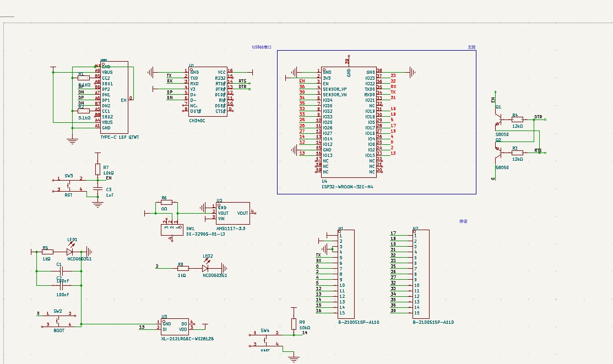This screenshot has width=613, height=364.
Task: Click the 0Ω resistor R6
Action: pyautogui.click(x=164, y=203)
